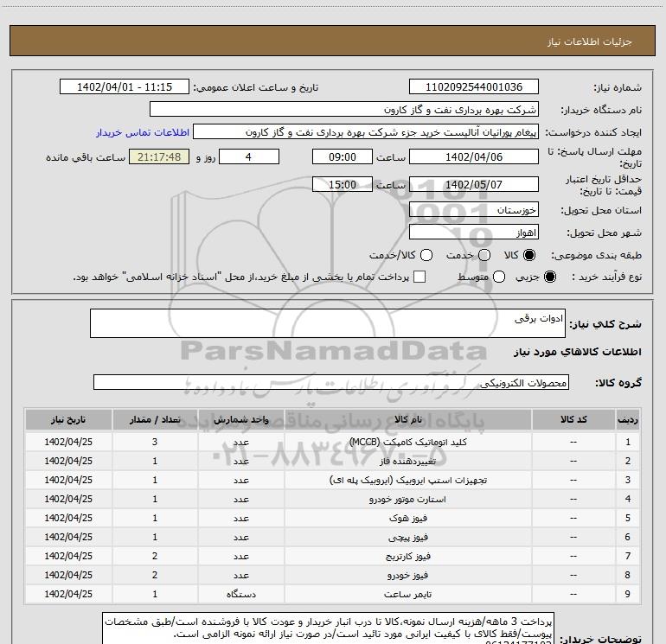
Task: Click the delivery city field اهواز
Action: coord(474,233)
